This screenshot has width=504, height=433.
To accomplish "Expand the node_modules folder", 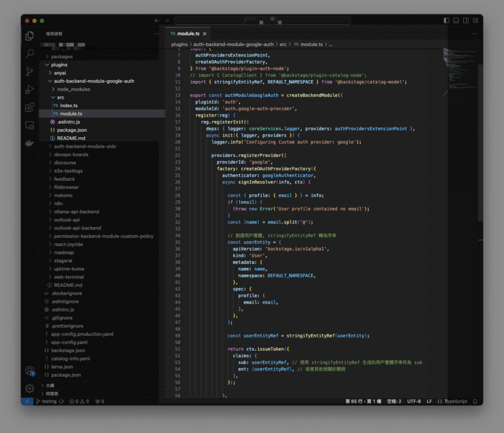I will [102, 89].
